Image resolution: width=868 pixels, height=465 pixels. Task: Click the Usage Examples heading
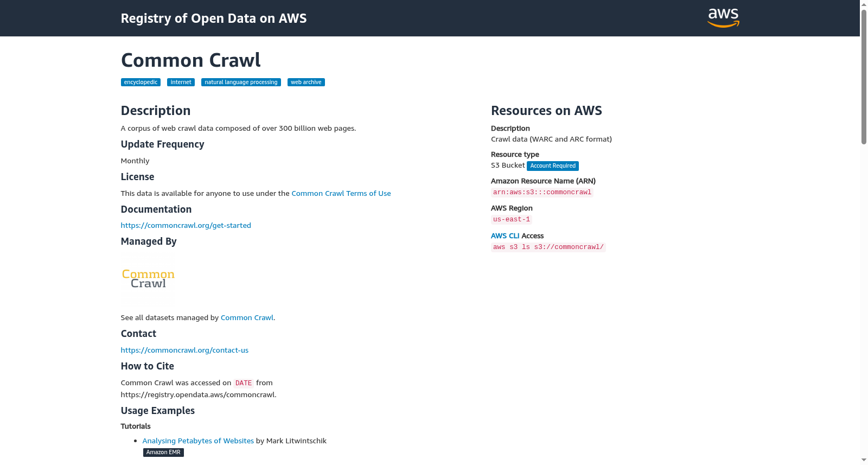[x=158, y=411]
